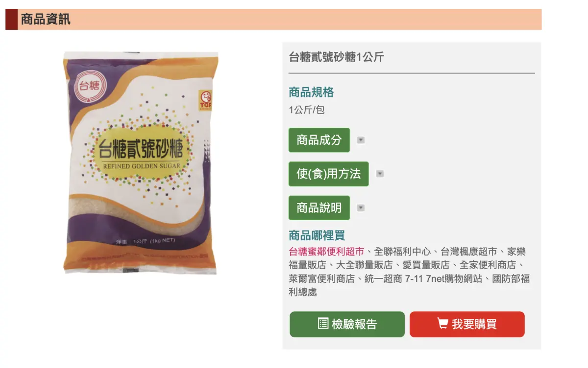
Task: Follow the 台糖蜜鄰便利超市 link
Action: pyautogui.click(x=326, y=252)
